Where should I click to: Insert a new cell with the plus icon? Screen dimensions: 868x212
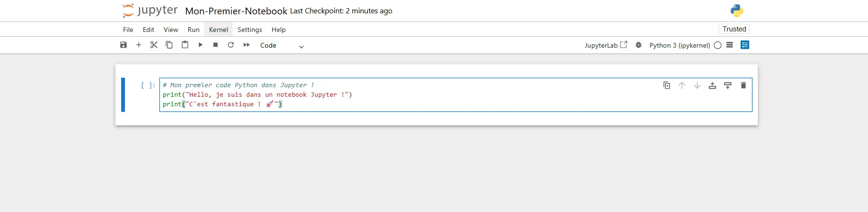139,45
